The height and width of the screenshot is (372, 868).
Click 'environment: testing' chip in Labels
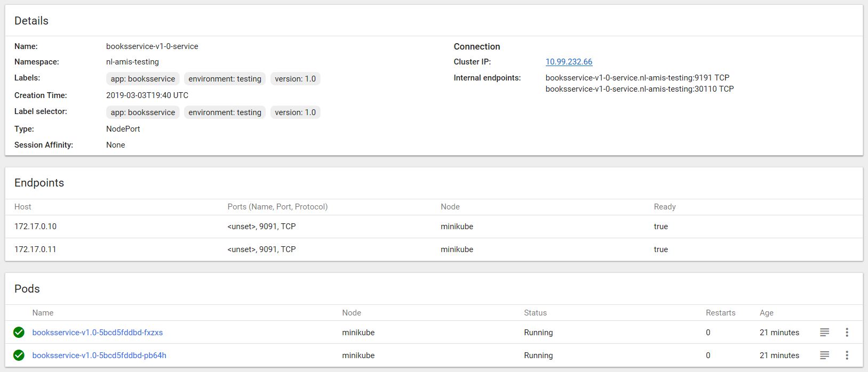coord(225,79)
